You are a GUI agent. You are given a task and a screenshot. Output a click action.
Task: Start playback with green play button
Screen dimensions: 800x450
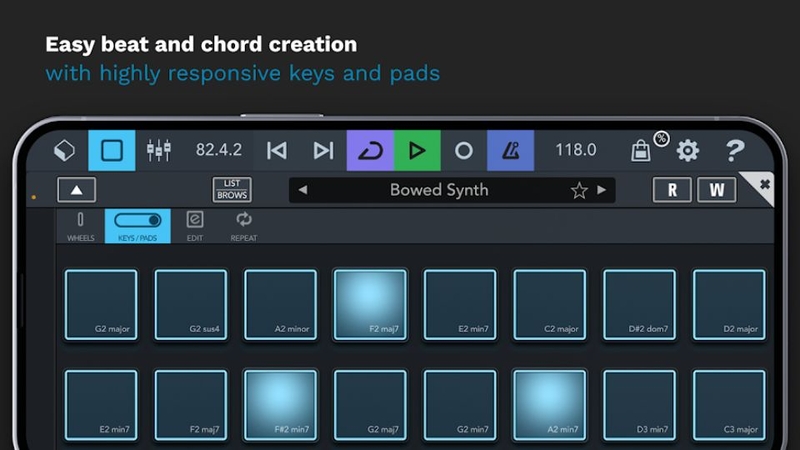coord(417,151)
